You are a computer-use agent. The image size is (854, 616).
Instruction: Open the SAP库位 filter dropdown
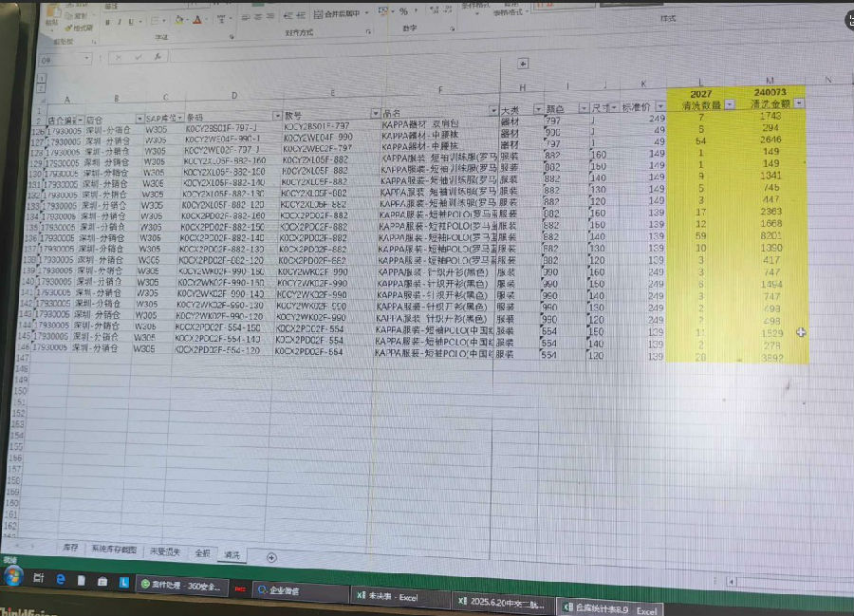[x=179, y=118]
